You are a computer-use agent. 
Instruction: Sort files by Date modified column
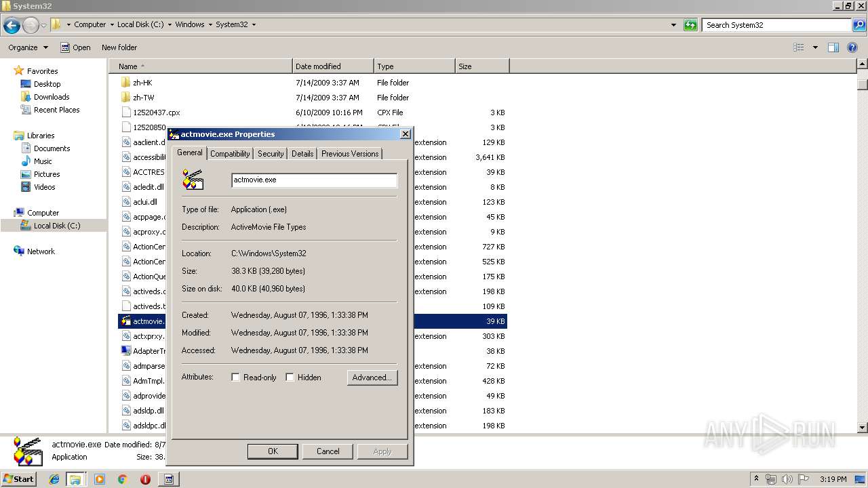(333, 66)
